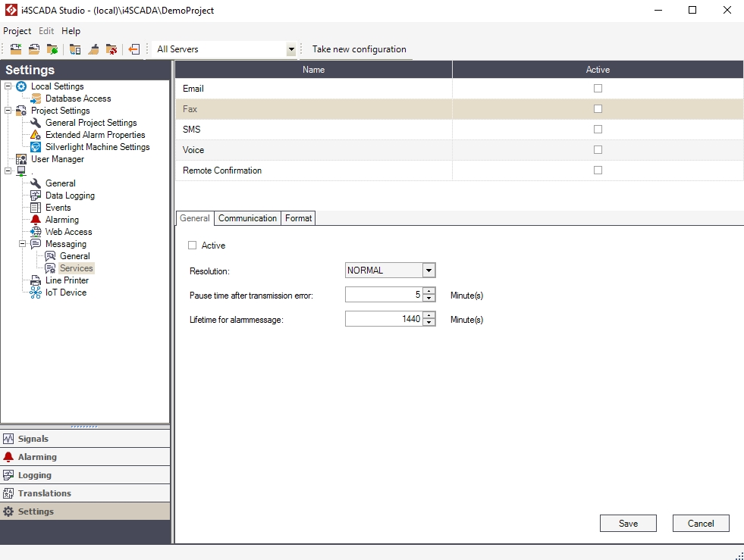Click the Alarming bell icon in tree

click(36, 220)
